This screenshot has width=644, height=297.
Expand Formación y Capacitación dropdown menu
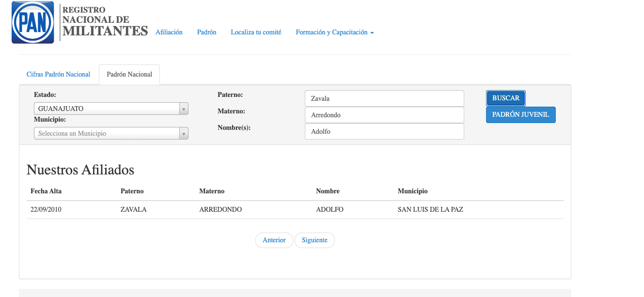coord(334,32)
